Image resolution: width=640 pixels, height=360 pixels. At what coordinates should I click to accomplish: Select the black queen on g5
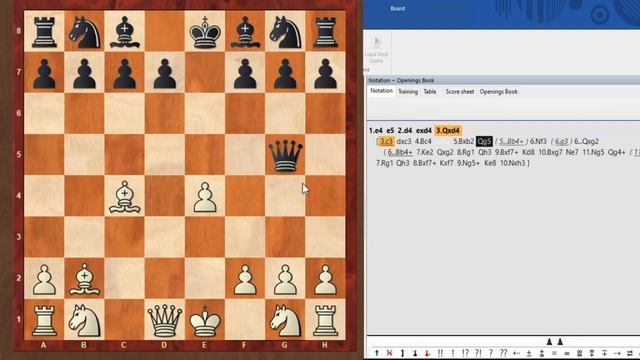coord(285,155)
